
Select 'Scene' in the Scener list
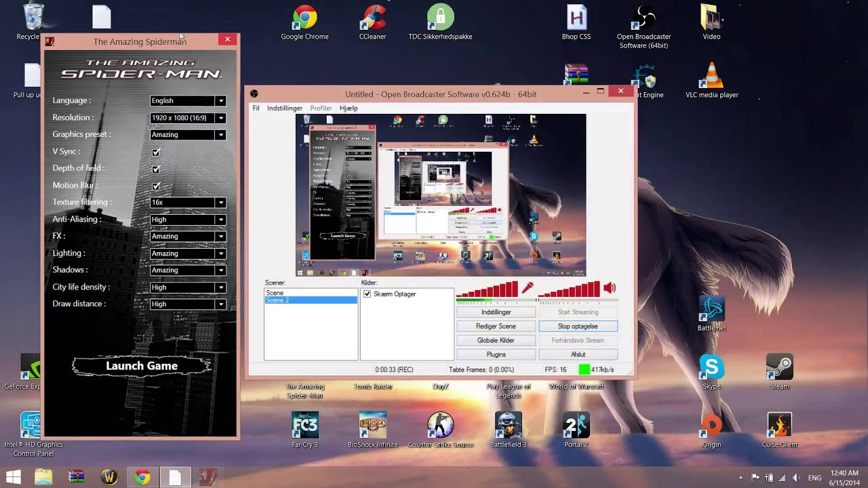click(x=311, y=293)
